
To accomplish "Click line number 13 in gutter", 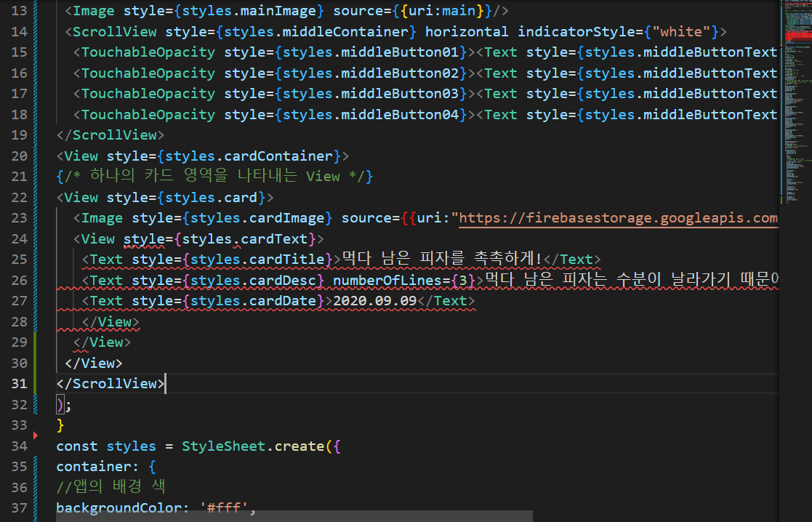I will pos(19,11).
